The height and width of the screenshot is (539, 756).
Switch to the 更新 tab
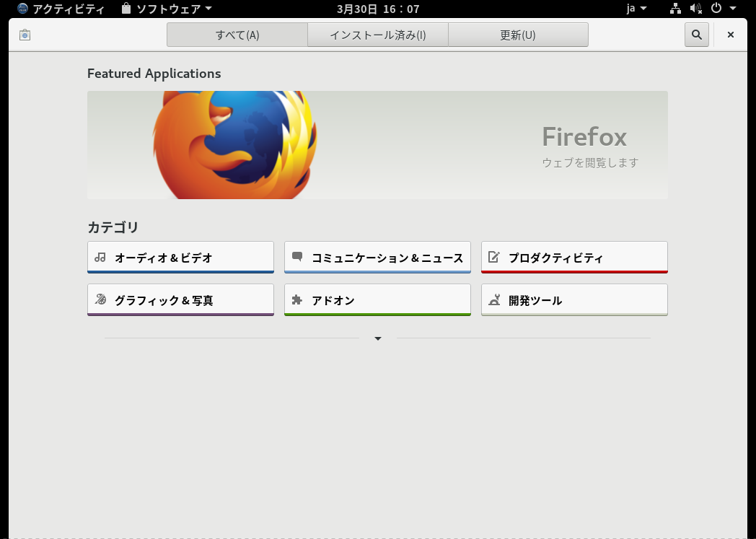point(518,35)
